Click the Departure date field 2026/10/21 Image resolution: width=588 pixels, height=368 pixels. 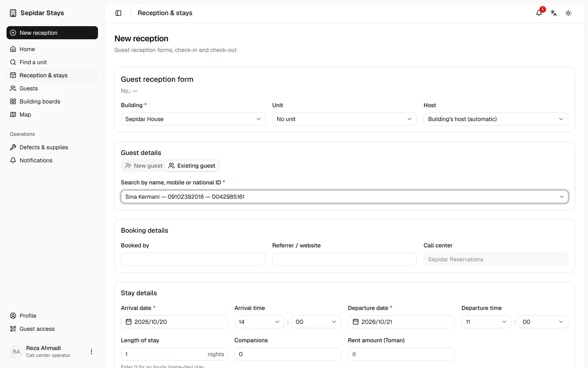401,322
